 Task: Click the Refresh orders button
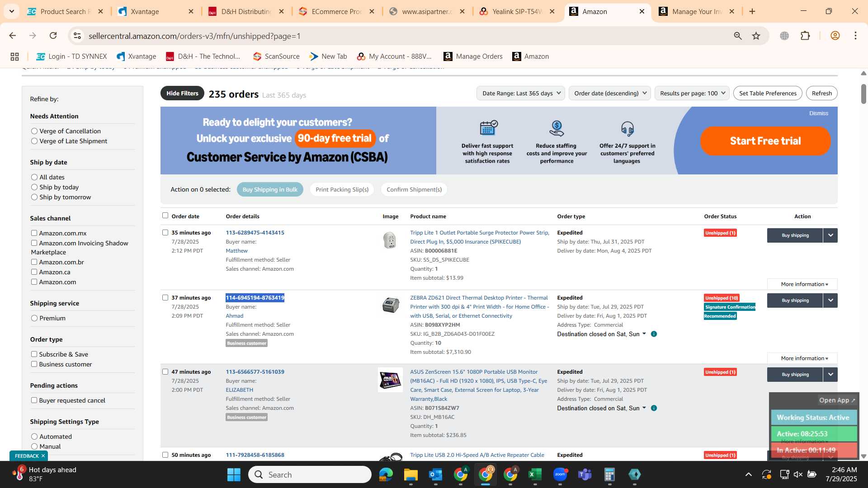(x=821, y=93)
